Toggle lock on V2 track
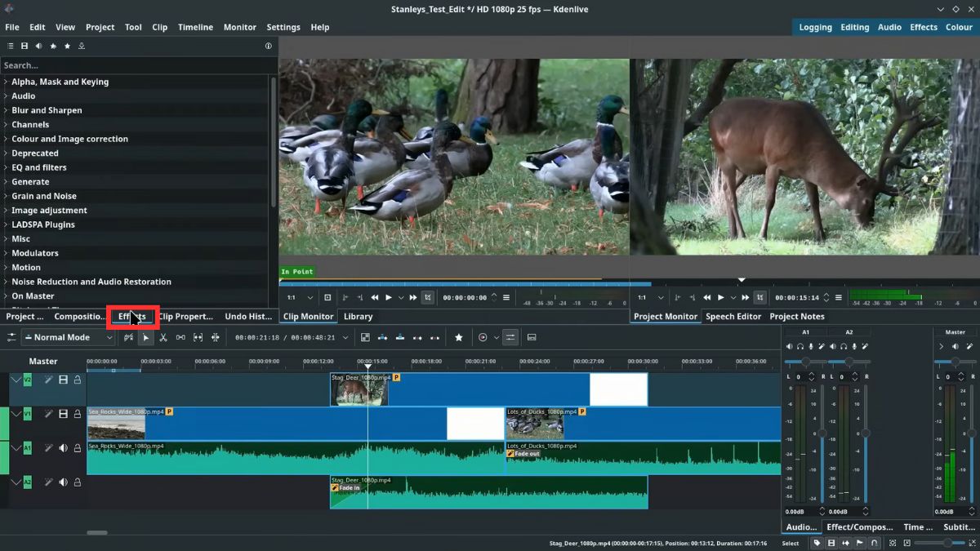Viewport: 980px width, 551px height. 78,380
